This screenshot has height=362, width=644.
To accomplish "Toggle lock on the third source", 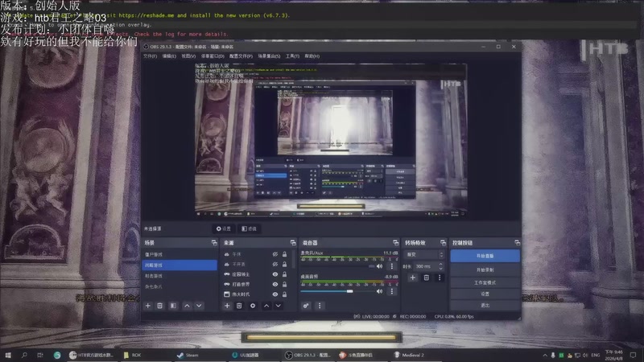I will click(285, 274).
